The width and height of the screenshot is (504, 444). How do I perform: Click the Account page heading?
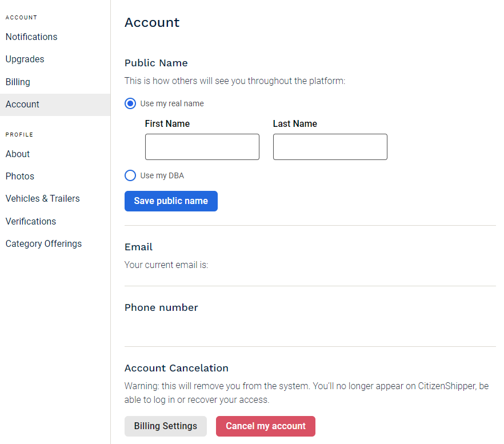152,22
